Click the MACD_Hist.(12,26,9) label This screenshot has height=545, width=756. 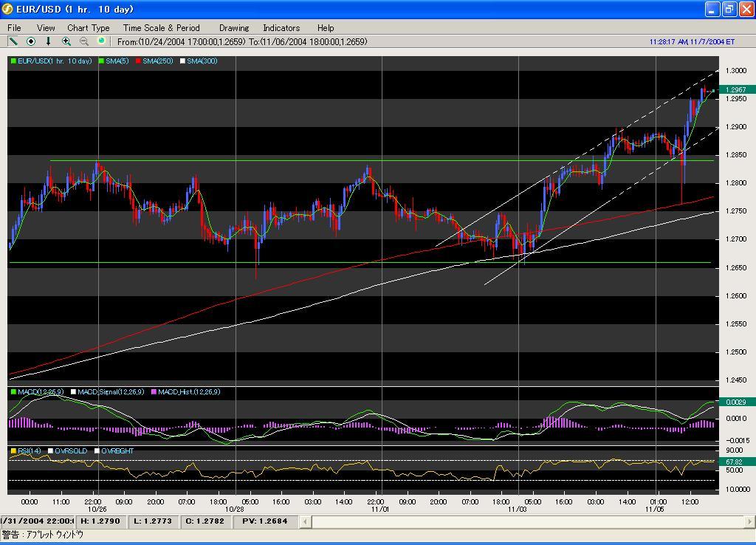coord(189,392)
